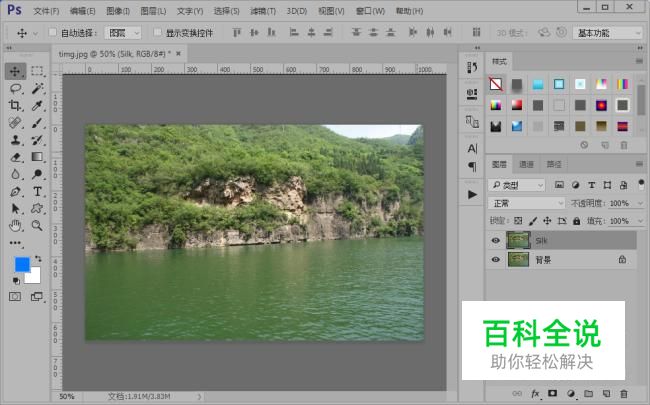Select the Path Selection tool
This screenshot has width=650, height=405.
(x=15, y=208)
